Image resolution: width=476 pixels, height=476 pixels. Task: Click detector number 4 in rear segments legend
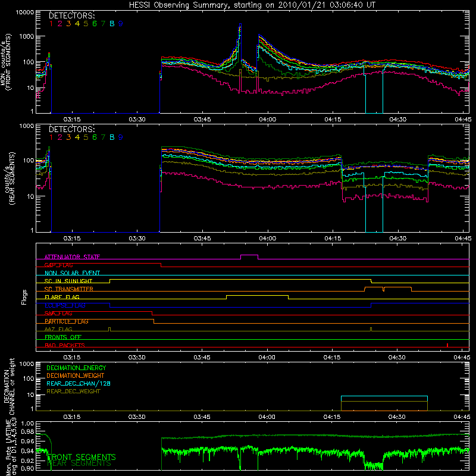77,137
